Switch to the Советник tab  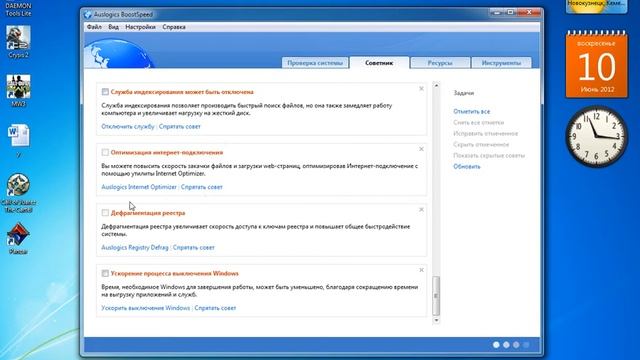coord(379,63)
